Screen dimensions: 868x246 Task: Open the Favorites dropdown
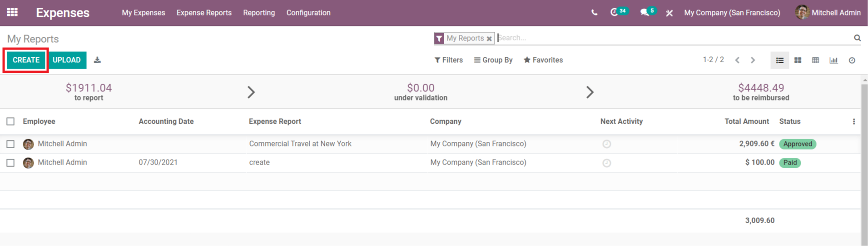543,60
